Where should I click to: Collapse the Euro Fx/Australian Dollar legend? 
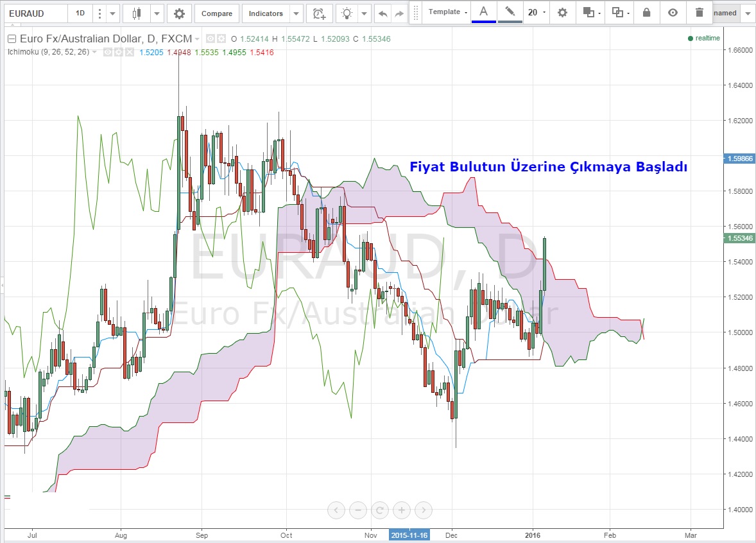click(x=12, y=39)
